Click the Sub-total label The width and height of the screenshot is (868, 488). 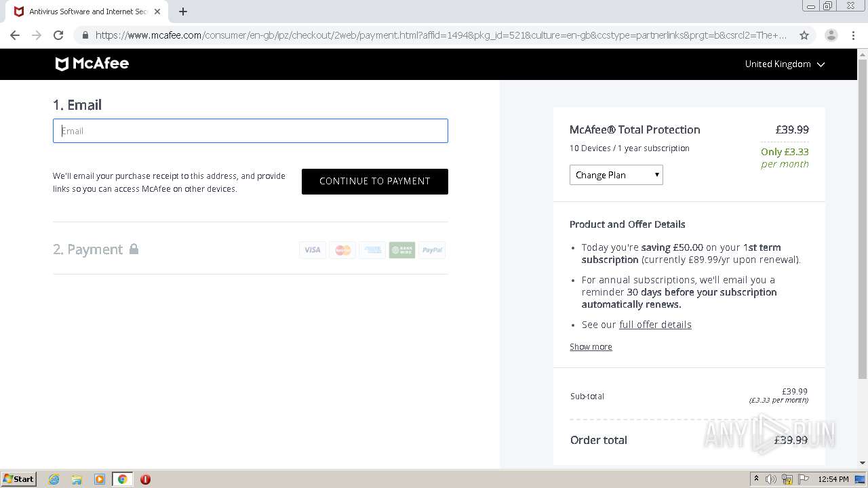[x=587, y=396]
